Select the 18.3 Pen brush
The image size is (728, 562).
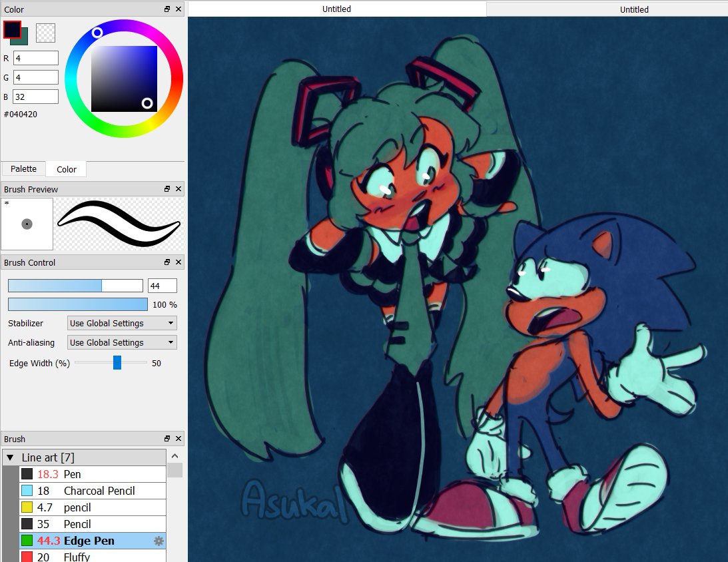coord(93,474)
